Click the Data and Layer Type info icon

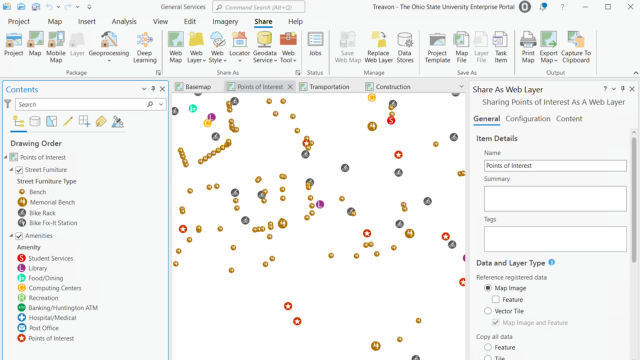pos(551,262)
